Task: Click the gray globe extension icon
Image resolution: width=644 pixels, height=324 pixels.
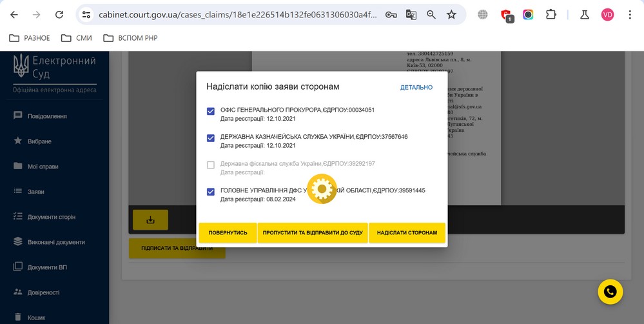Action: [x=483, y=15]
